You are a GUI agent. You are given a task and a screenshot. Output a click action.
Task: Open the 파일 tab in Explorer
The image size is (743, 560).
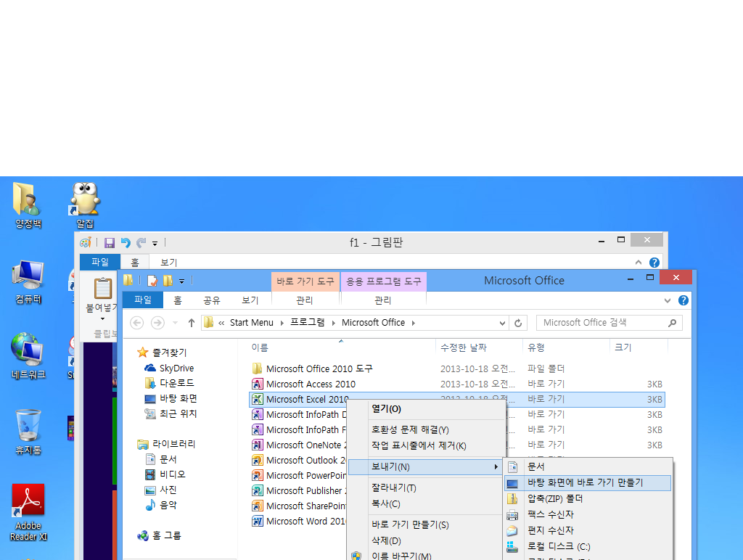[x=143, y=300]
